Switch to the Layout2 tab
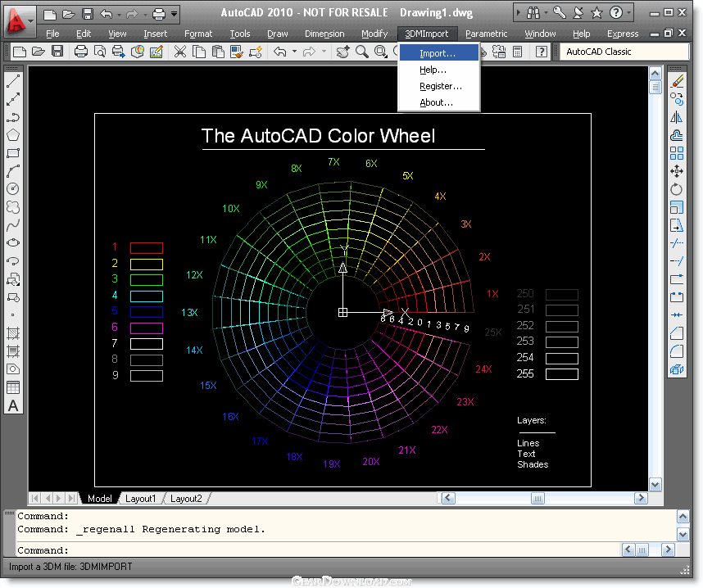703x588 pixels. tap(186, 499)
